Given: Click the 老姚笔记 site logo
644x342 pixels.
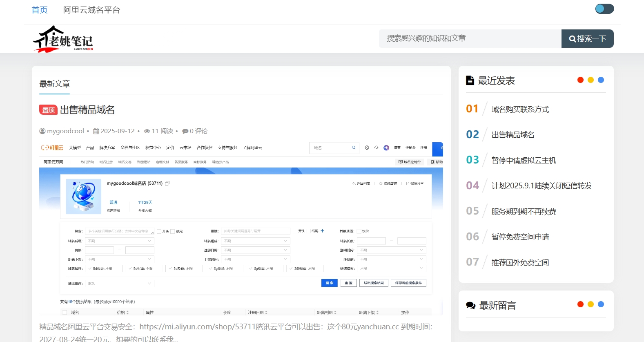Looking at the screenshot, I should tap(63, 39).
